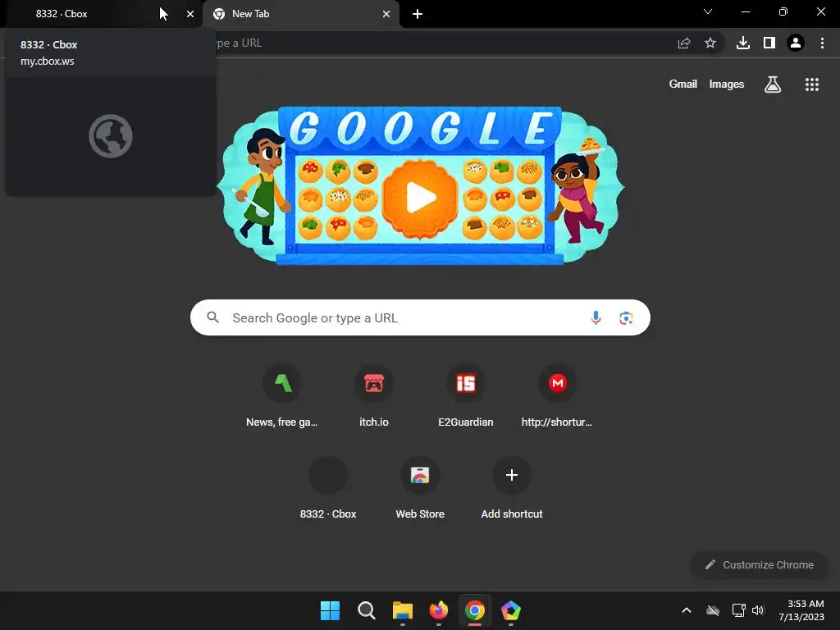The height and width of the screenshot is (630, 840).
Task: Open Search Labs flask icon
Action: pyautogui.click(x=773, y=84)
